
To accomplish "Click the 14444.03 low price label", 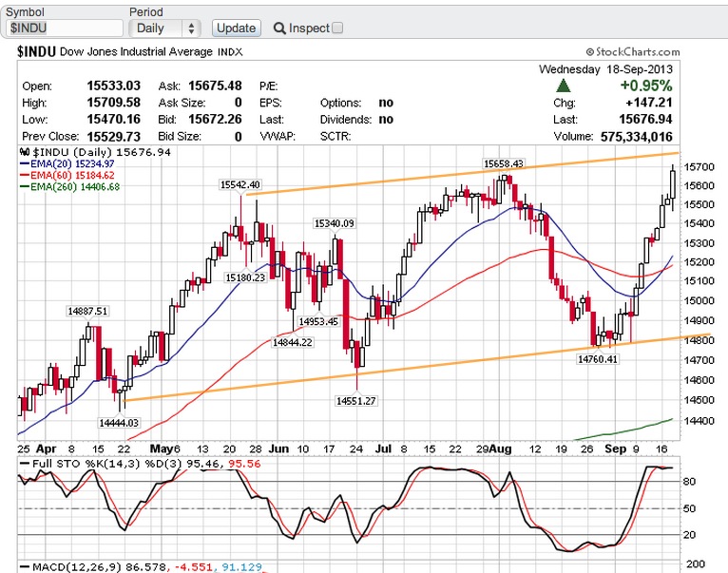I will click(119, 423).
